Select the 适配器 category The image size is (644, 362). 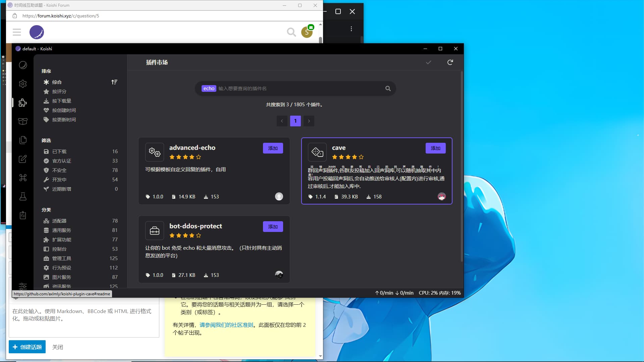click(x=59, y=221)
